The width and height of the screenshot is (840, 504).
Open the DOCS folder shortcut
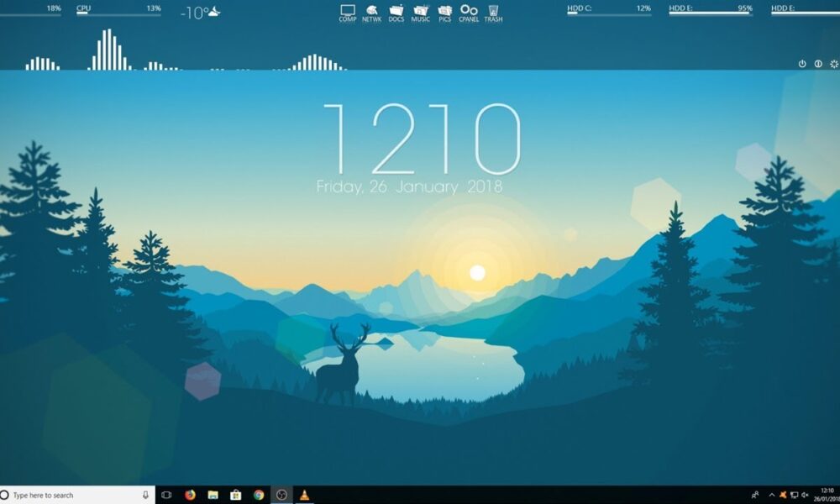point(395,10)
